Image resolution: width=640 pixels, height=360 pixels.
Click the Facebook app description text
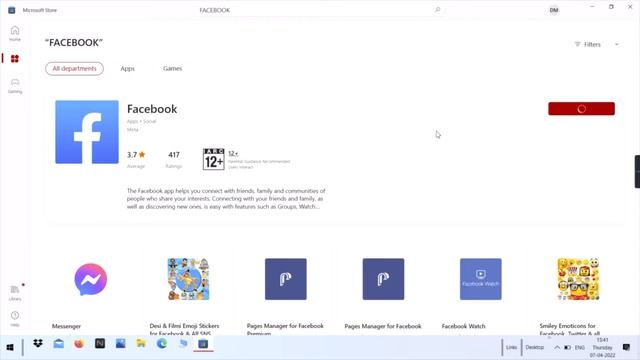[226, 199]
